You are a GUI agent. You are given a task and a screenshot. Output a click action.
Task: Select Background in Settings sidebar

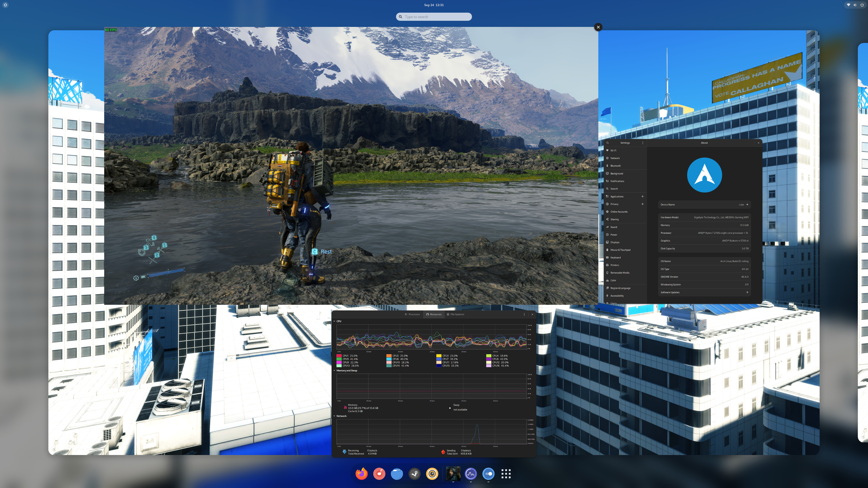(625, 174)
